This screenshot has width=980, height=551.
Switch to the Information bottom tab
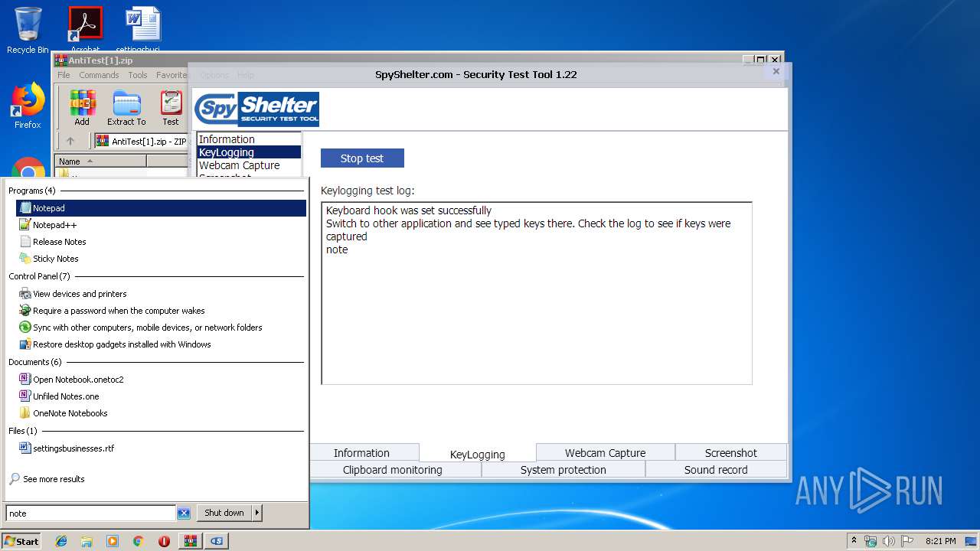tap(361, 452)
